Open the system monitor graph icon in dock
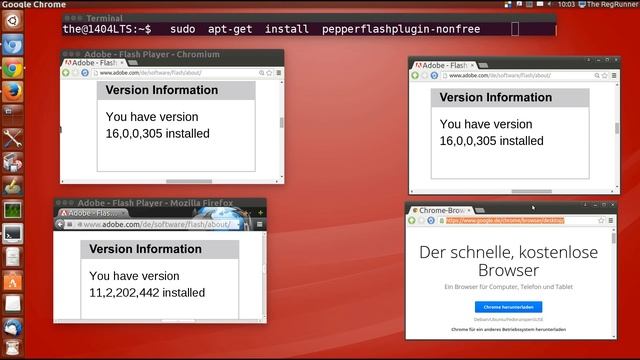640x360 pixels. (13, 210)
